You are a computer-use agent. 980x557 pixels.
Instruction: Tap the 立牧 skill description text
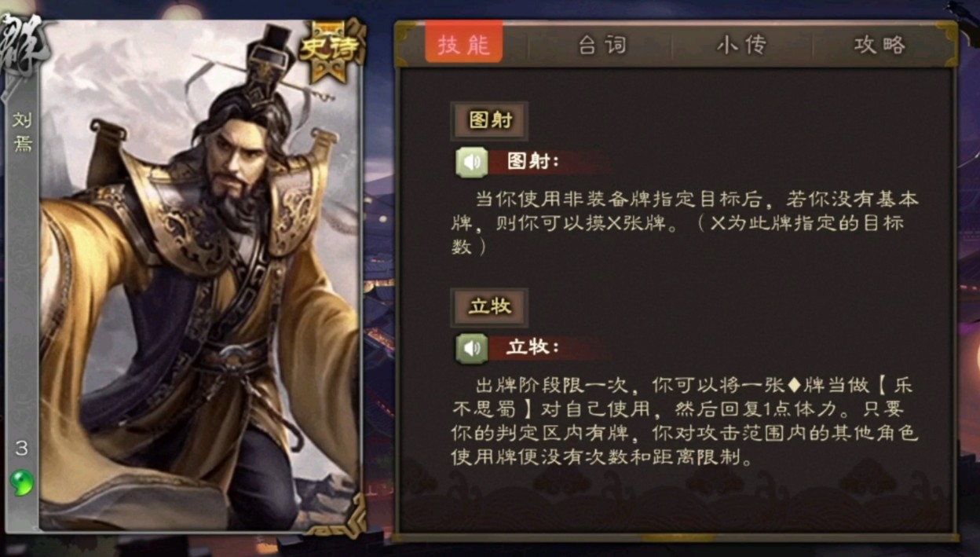click(683, 421)
